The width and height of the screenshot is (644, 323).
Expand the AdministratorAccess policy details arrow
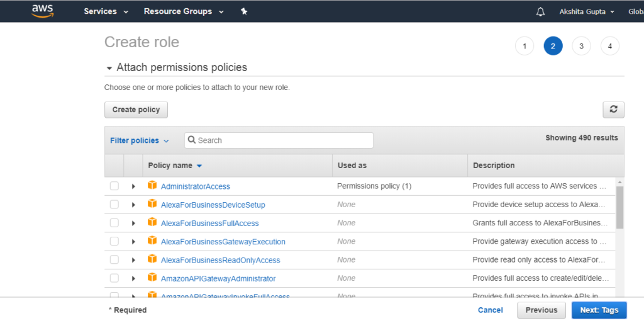coord(133,186)
